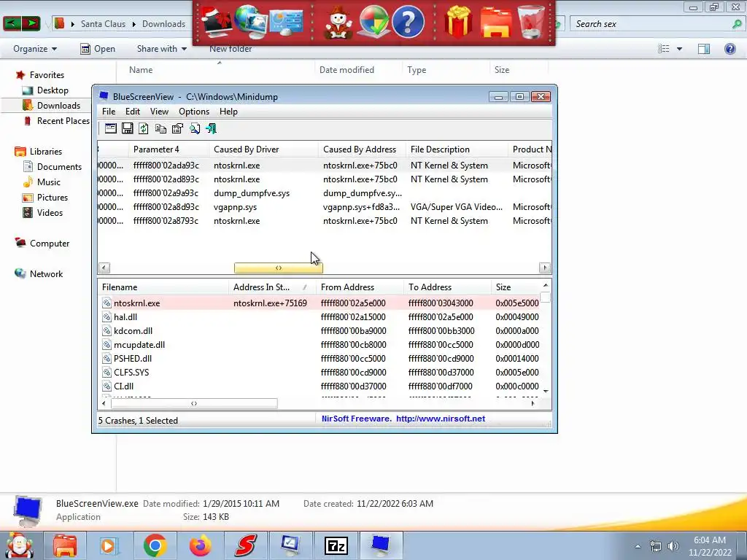747x560 pixels.
Task: Click the upper pane horizontal scrollbar thumb
Action: [279, 268]
